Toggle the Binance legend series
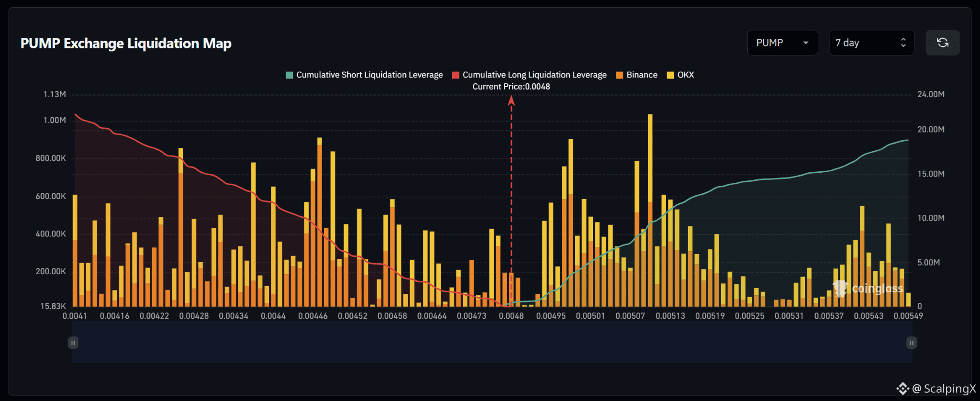Screen dimensions: 980x401 pos(636,75)
